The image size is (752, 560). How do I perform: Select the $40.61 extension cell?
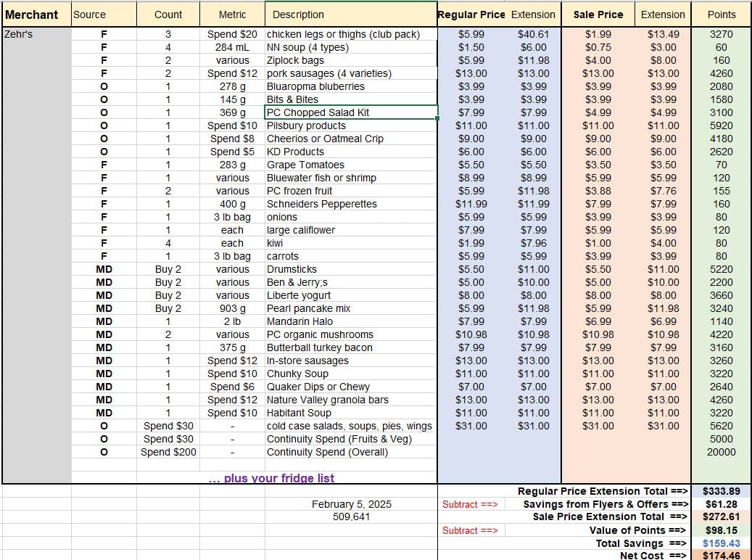click(533, 34)
